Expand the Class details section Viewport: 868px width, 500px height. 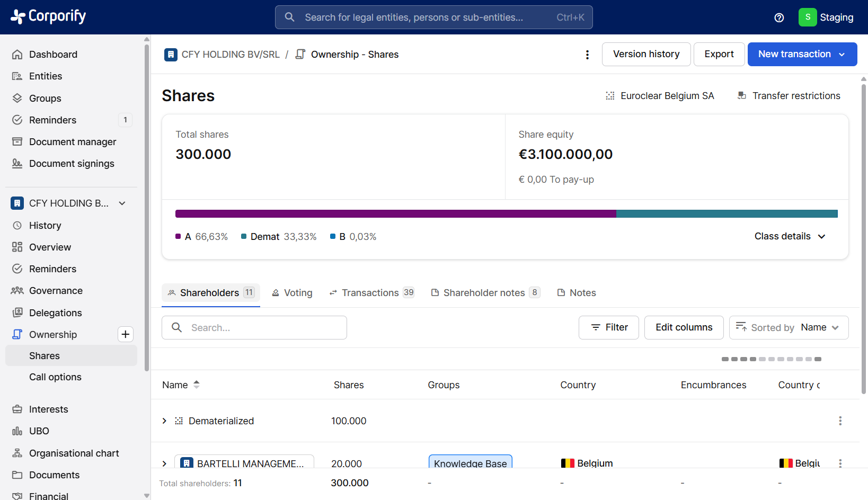790,236
